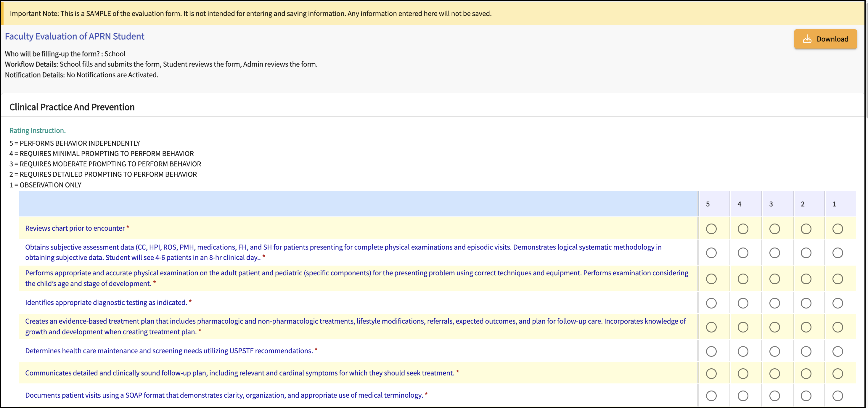The image size is (868, 408).
Task: Rate 'Reviews chart prior to encounter' as 1
Action: click(x=837, y=229)
